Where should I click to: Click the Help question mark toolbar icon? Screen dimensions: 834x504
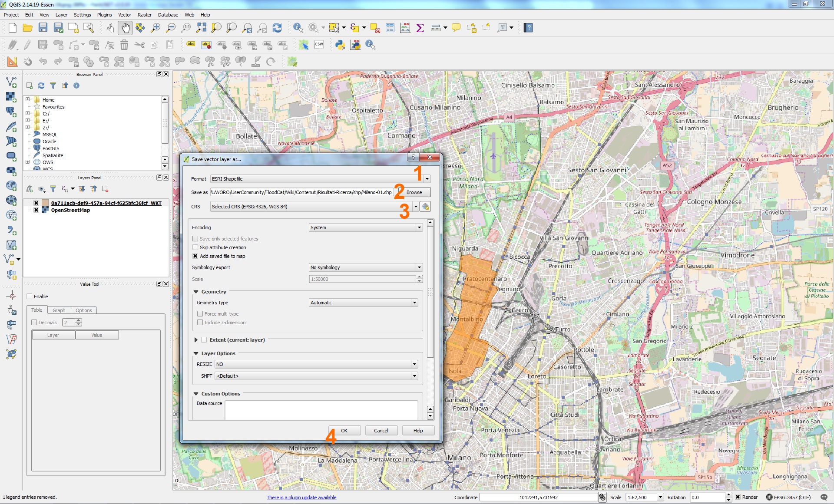528,28
